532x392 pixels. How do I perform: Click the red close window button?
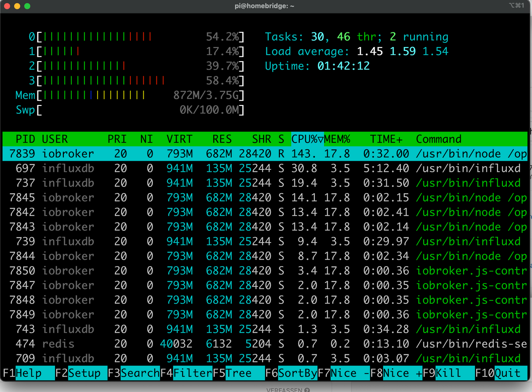coord(8,6)
